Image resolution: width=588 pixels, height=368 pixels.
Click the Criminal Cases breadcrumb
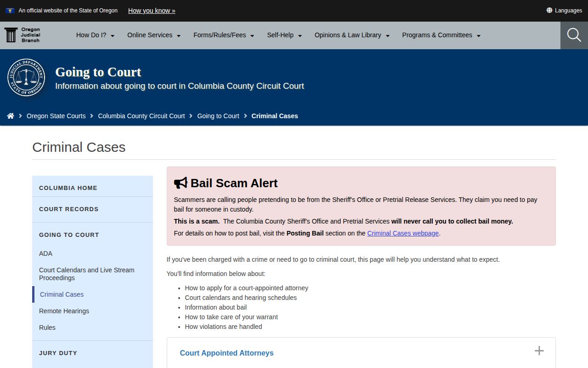coord(275,116)
